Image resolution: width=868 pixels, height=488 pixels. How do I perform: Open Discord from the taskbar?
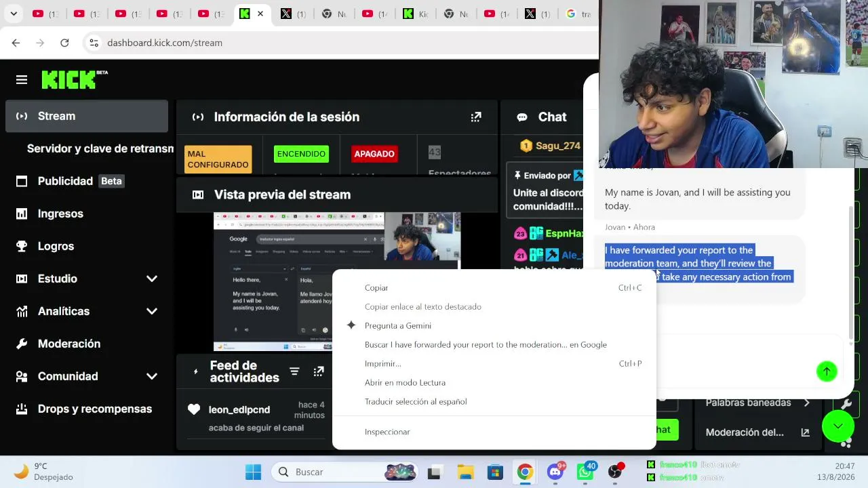[555, 472]
